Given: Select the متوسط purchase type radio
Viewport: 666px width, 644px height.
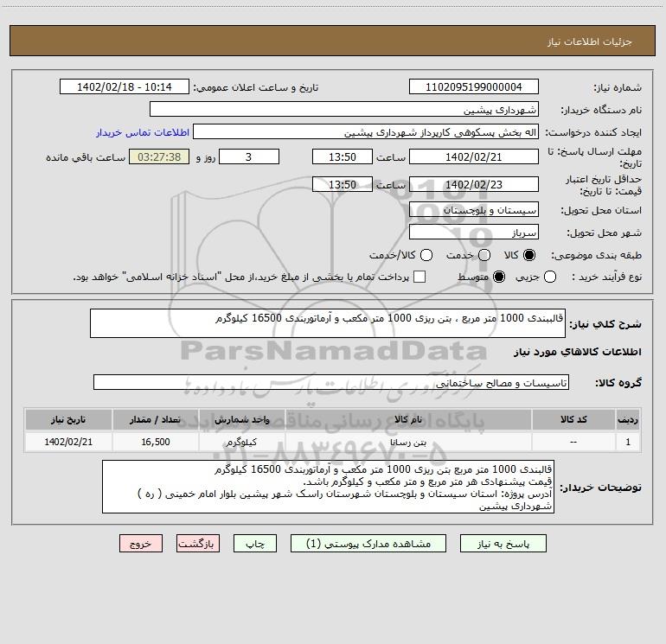Looking at the screenshot, I should coord(499,277).
